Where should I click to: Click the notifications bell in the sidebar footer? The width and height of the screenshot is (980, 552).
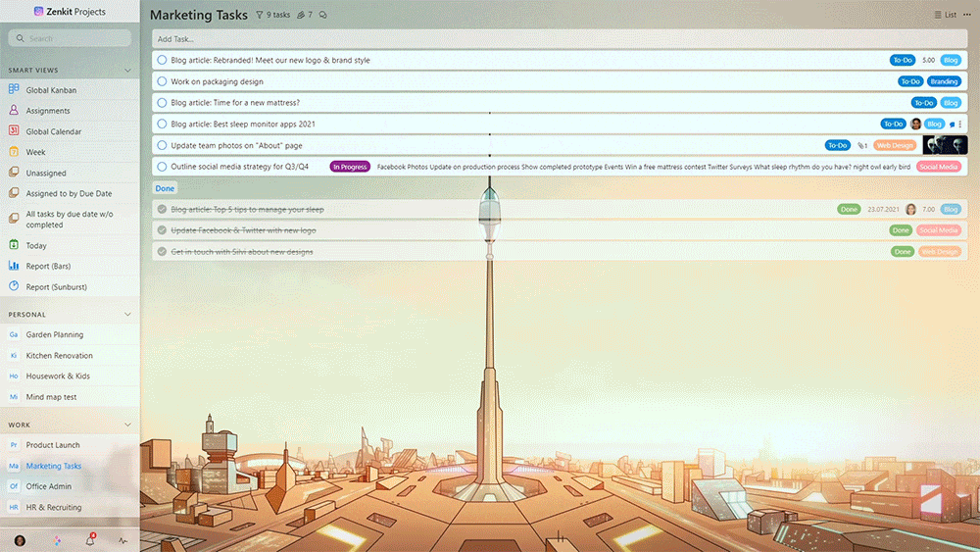coord(89,540)
